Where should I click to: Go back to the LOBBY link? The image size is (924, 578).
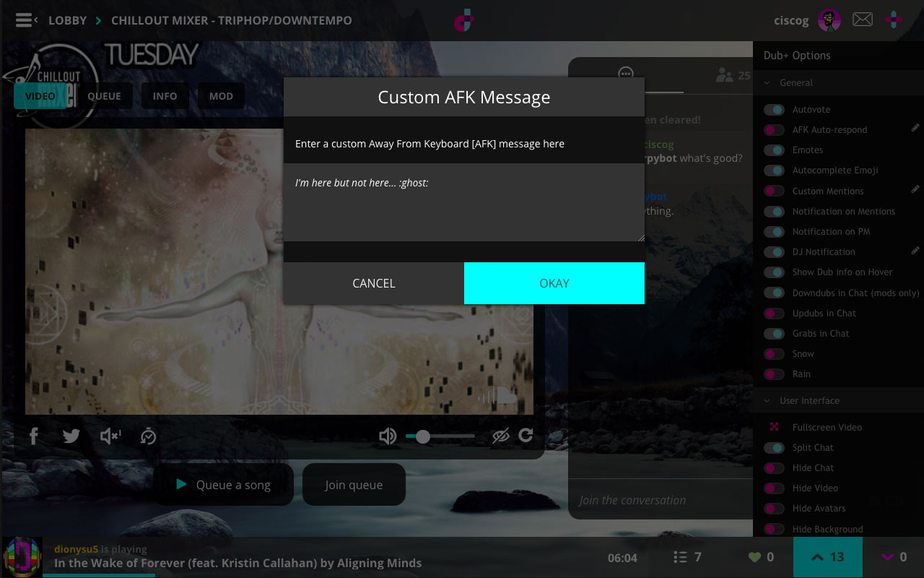[x=67, y=20]
